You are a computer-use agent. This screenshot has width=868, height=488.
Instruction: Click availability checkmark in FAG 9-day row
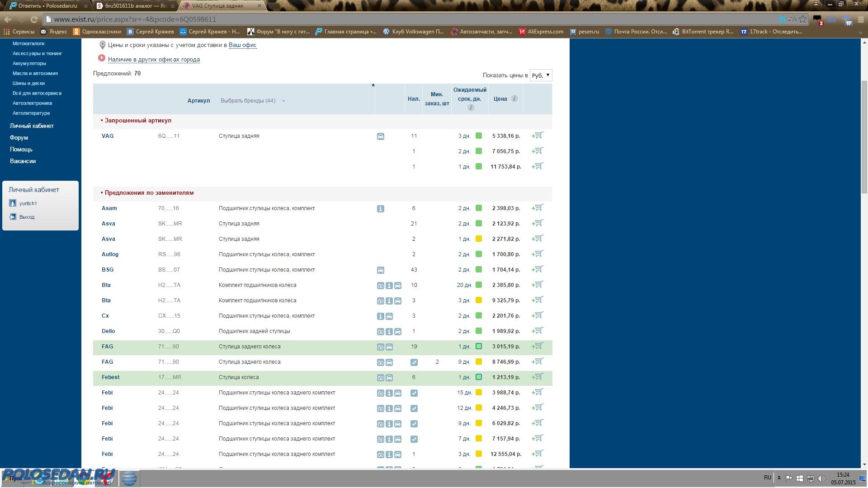[414, 362]
